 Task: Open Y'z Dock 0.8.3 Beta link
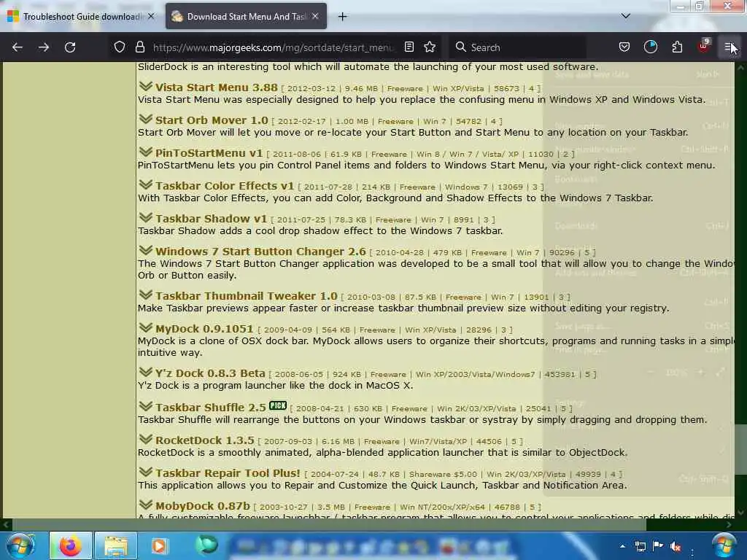click(x=210, y=373)
